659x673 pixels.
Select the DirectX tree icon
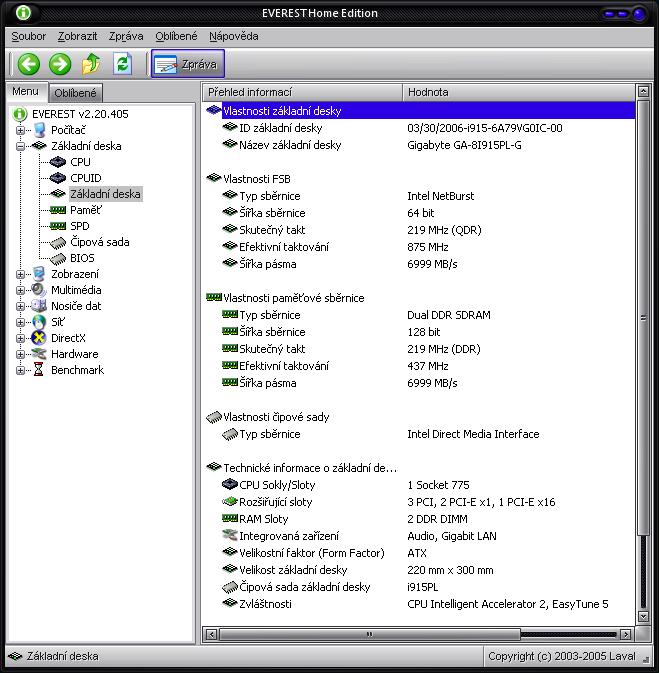click(39, 338)
